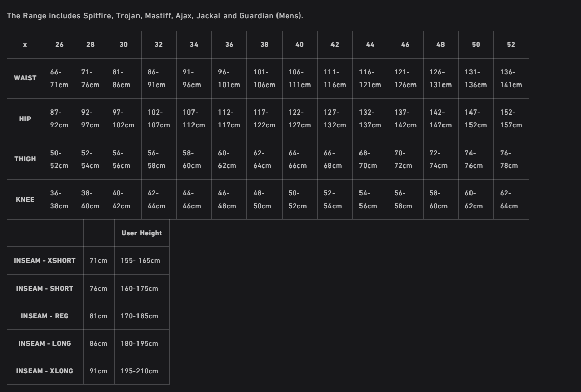Select the knee cell 40-42cm
The image size is (581, 392).
(x=123, y=200)
